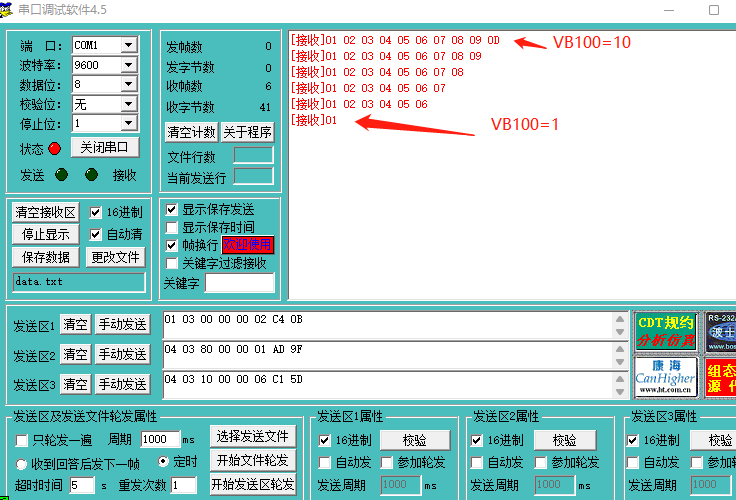Click the red status indicator light
Image resolution: width=736 pixels, height=500 pixels.
tap(54, 149)
